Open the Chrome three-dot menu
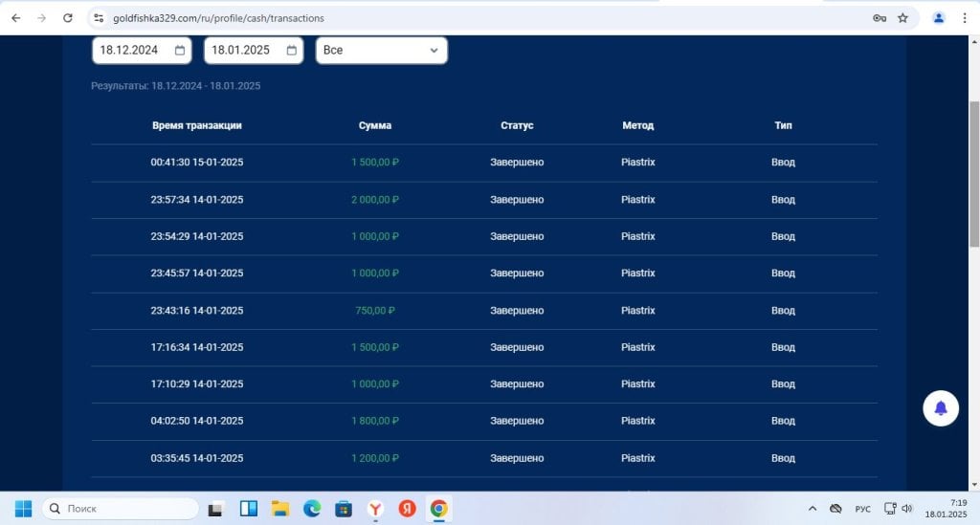Screen dimensions: 980x525 (x=965, y=18)
